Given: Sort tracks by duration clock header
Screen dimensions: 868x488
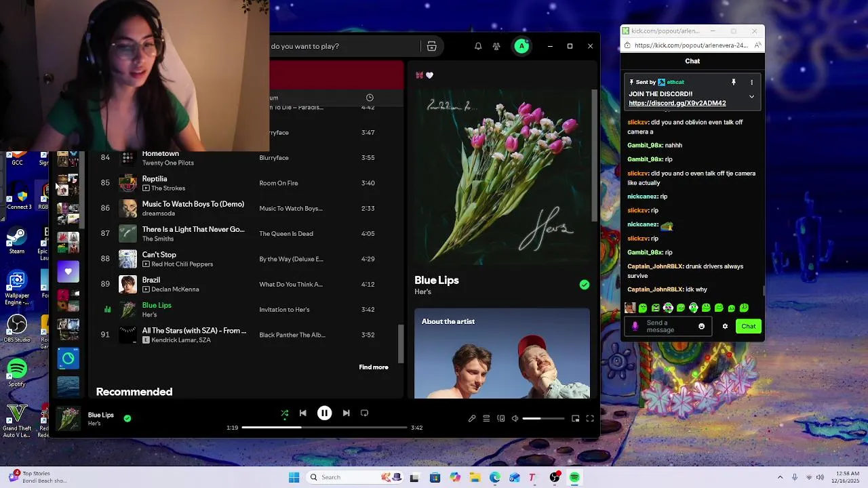Looking at the screenshot, I should 370,98.
